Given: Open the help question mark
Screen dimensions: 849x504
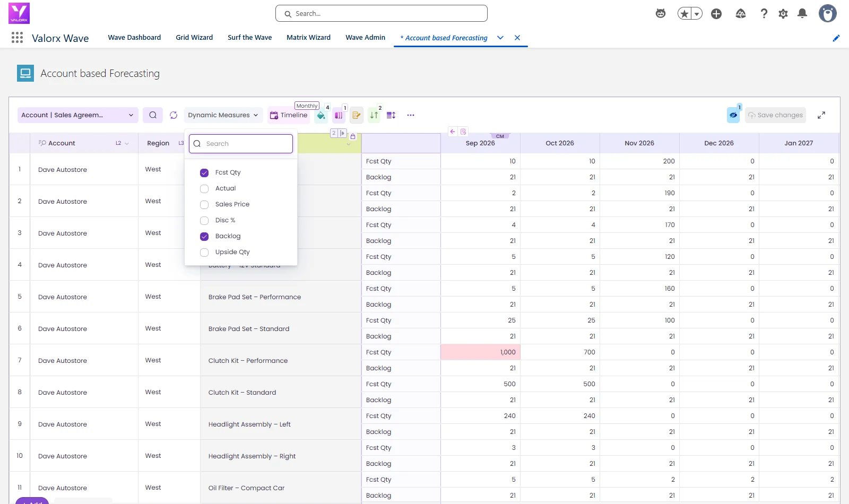Looking at the screenshot, I should click(764, 14).
